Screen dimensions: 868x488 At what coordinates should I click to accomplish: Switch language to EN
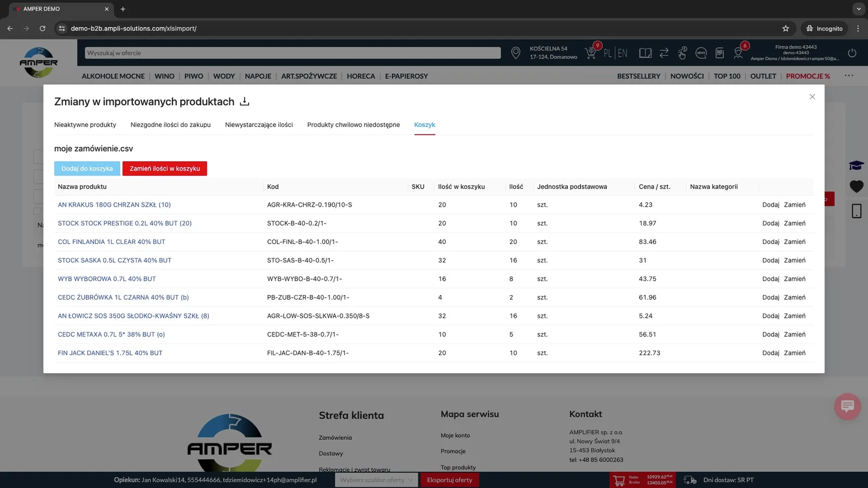click(622, 53)
